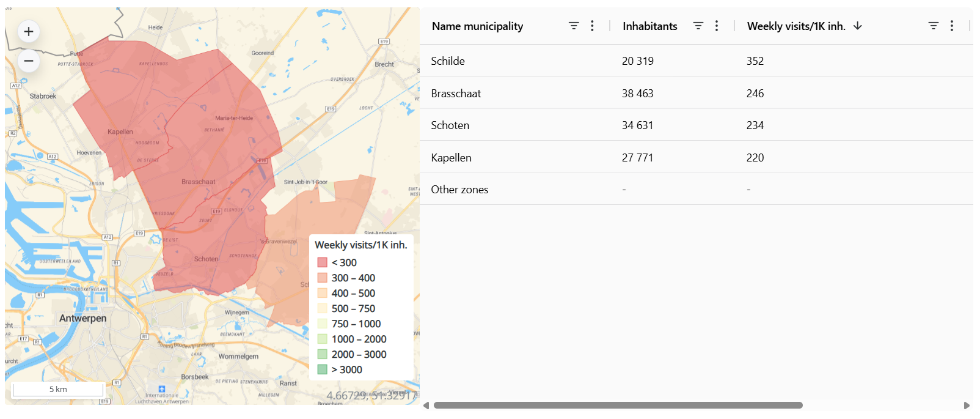
Task: Click the > 3000 legend swatch
Action: [x=323, y=369]
